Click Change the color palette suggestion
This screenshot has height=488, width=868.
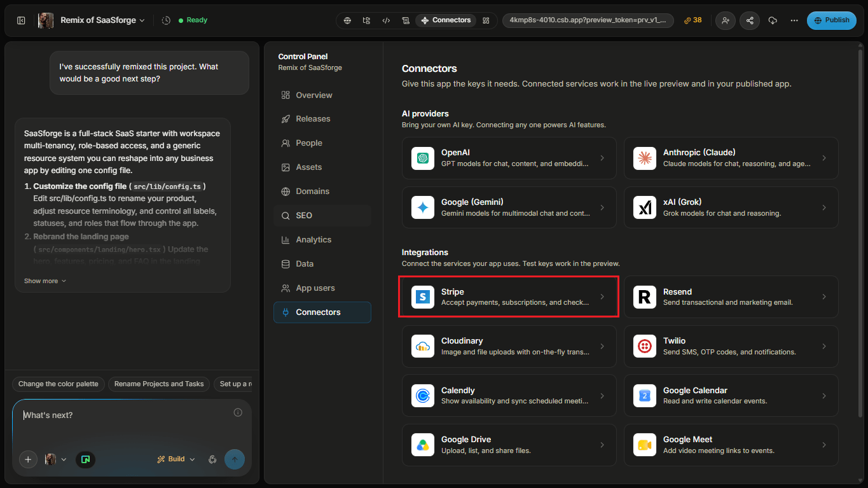click(59, 384)
